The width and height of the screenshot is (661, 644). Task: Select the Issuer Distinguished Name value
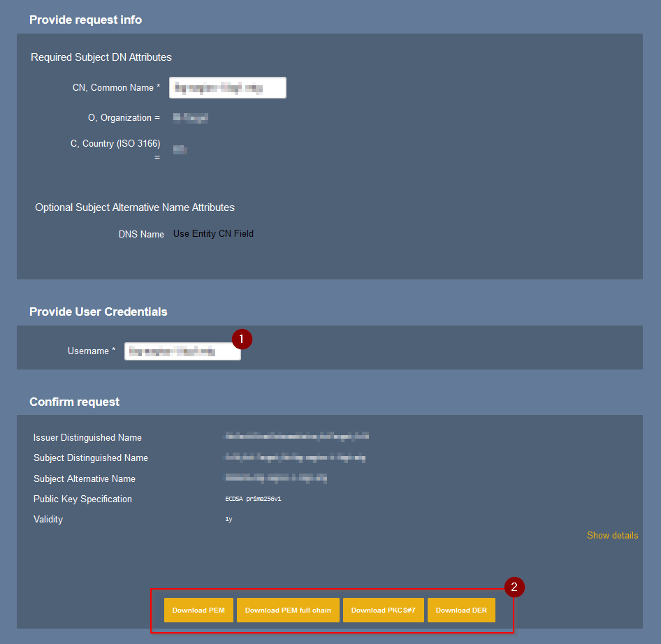[x=296, y=437]
